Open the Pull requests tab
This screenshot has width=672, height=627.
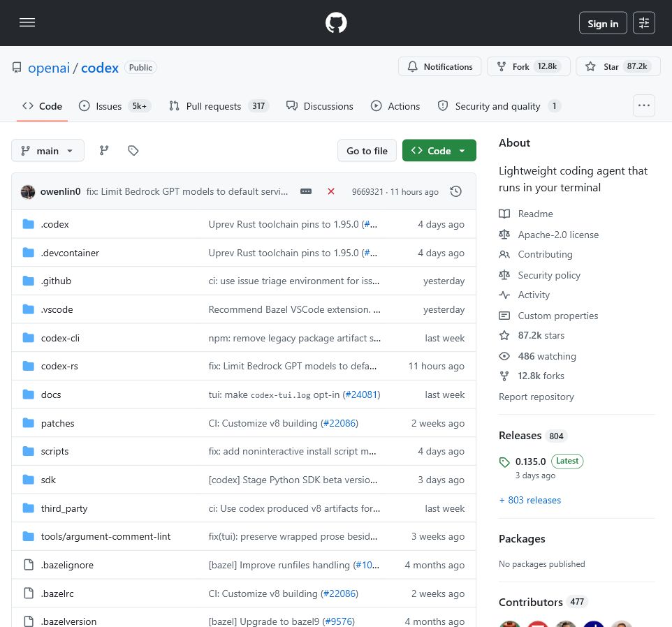[219, 106]
